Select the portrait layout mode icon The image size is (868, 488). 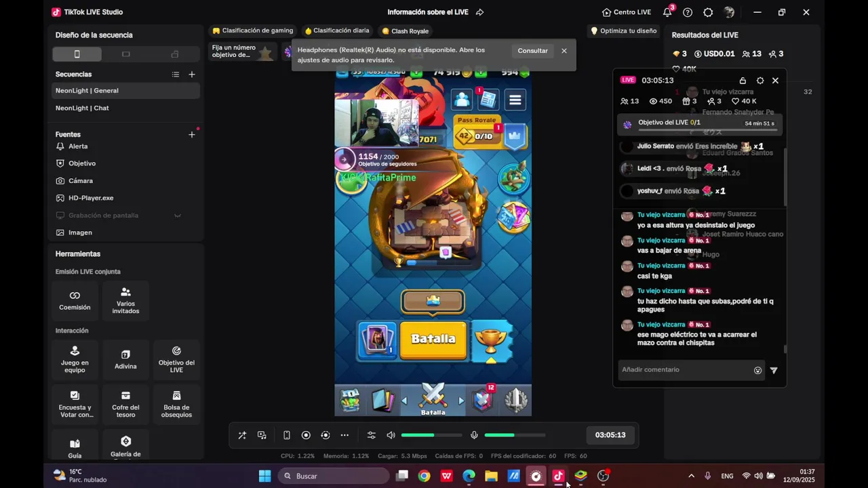pyautogui.click(x=77, y=54)
